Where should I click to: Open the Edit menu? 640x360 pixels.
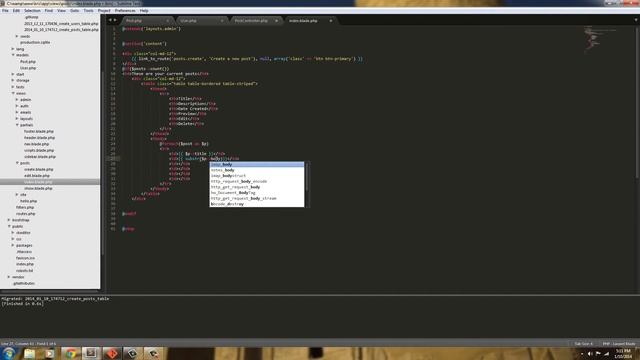(x=16, y=11)
